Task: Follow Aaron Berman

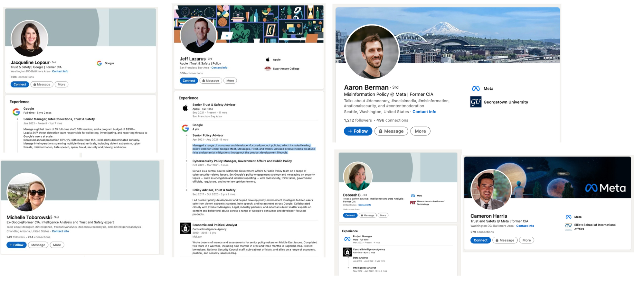Action: [x=358, y=131]
